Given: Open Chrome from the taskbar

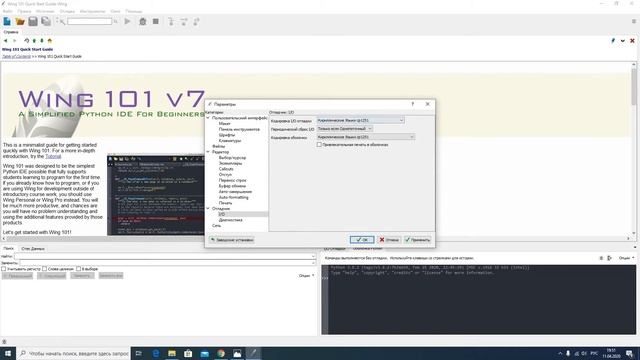Looking at the screenshot, I should (x=221, y=353).
